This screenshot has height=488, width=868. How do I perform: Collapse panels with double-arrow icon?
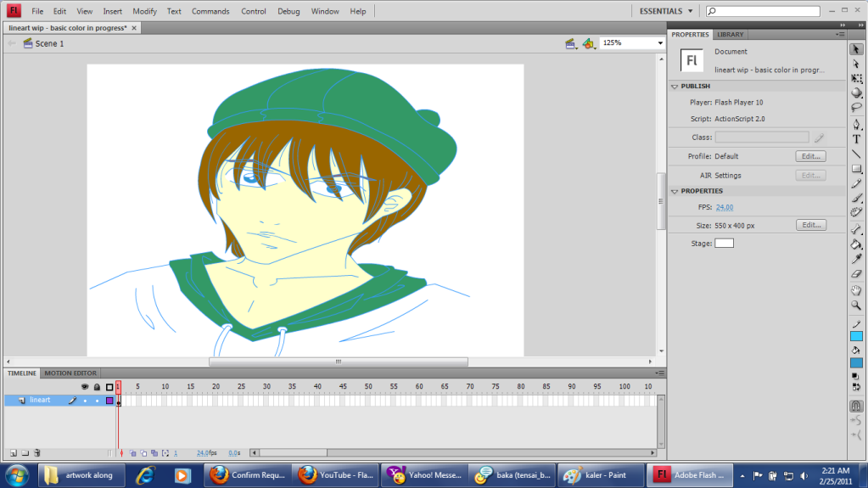coord(843,25)
